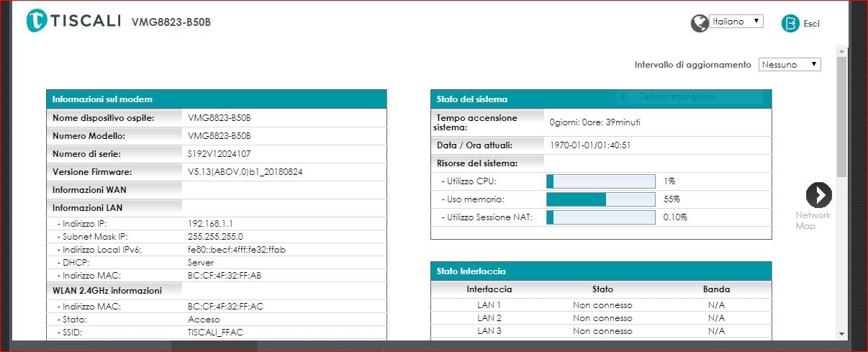Click the IPv6 address fe80::becf:4fff:fe32:ffab

click(x=237, y=250)
